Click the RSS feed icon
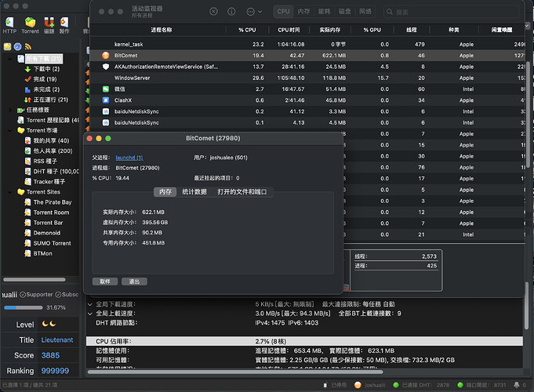Screen dimensions: 534x392 [28, 47]
